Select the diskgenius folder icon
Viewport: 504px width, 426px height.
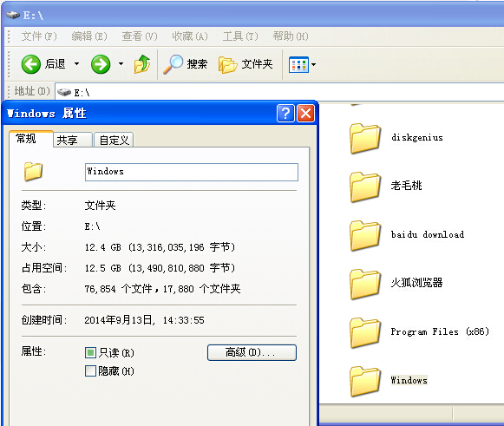[365, 138]
